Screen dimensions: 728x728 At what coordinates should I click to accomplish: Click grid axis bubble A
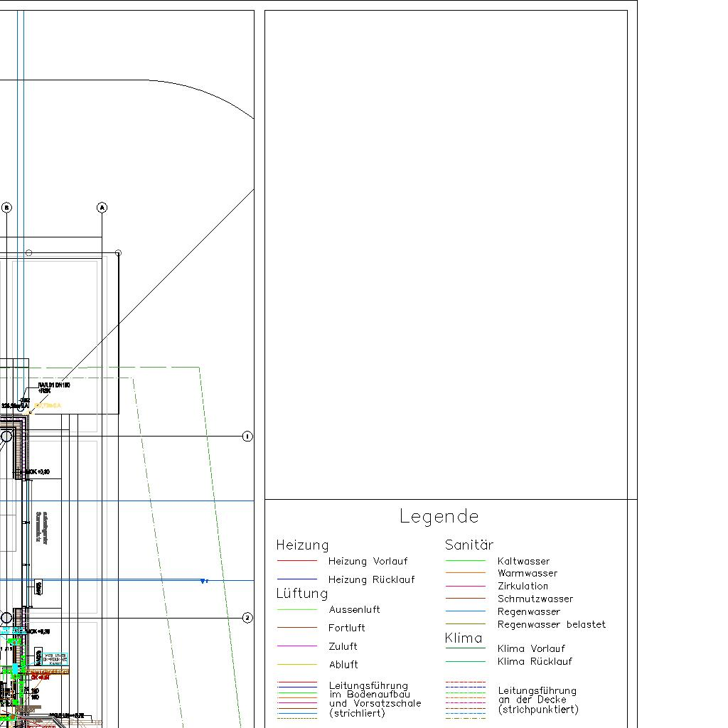click(102, 208)
